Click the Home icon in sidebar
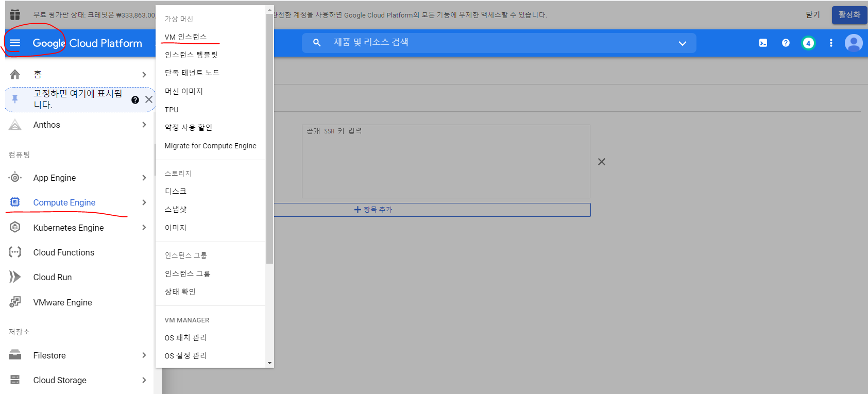 tap(15, 75)
